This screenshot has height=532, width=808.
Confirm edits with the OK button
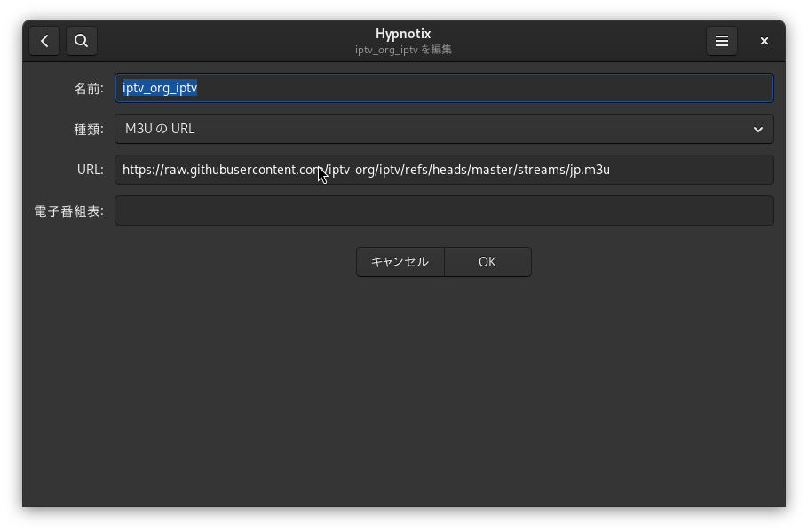[x=487, y=262]
